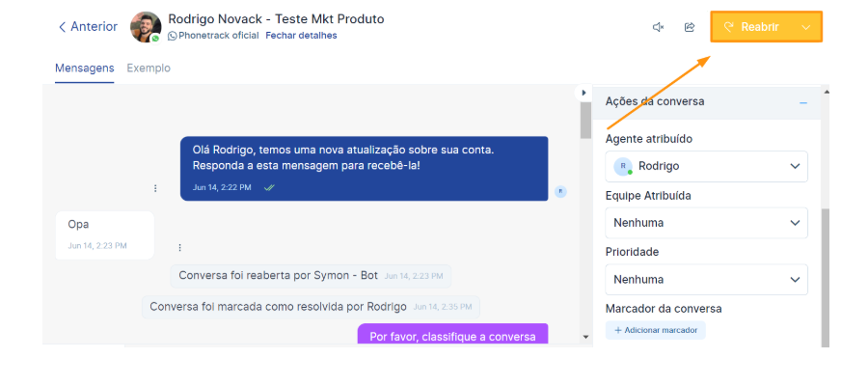Switch to the Exemplo tab
Screen dimensions: 868x386
coord(149,69)
